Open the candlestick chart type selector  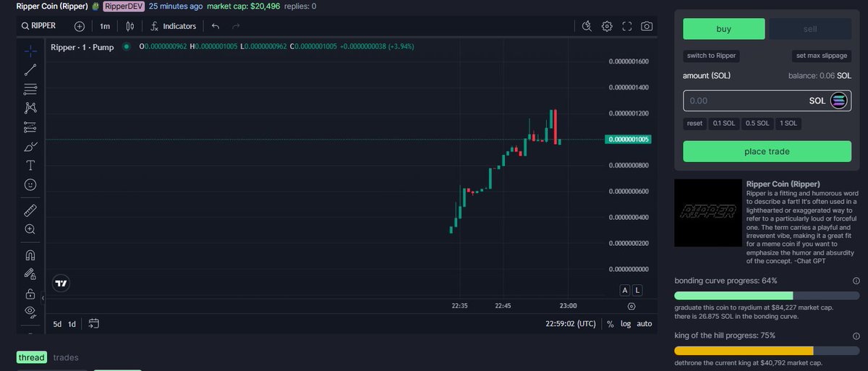(130, 26)
